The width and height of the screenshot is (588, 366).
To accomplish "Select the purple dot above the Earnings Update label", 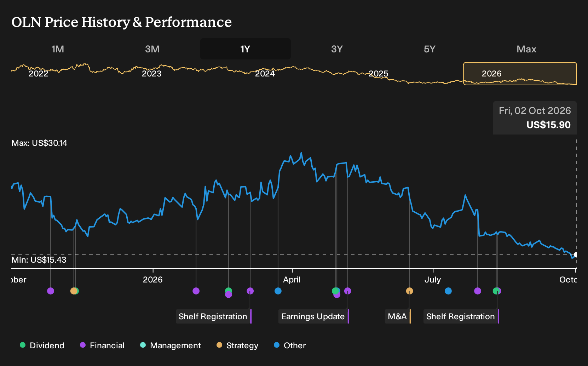I will tap(348, 291).
